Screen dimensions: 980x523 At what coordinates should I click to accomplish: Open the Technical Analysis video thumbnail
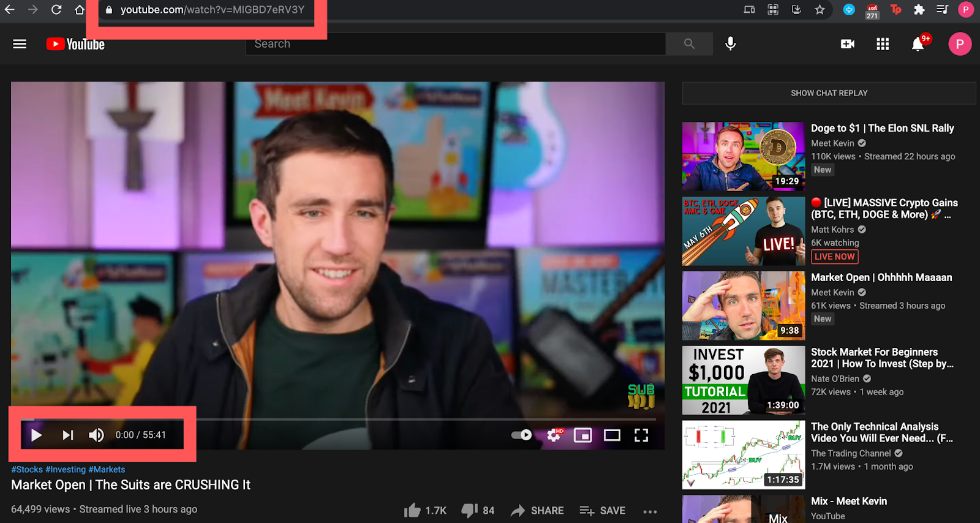point(744,455)
